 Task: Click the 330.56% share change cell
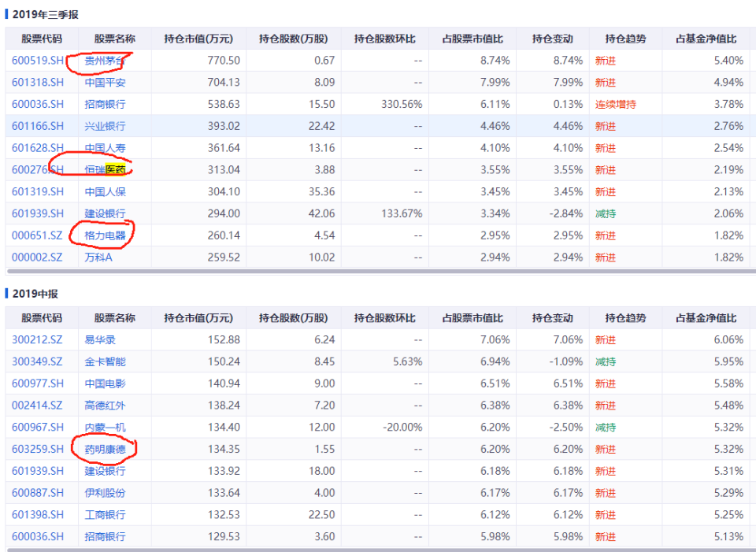click(402, 104)
